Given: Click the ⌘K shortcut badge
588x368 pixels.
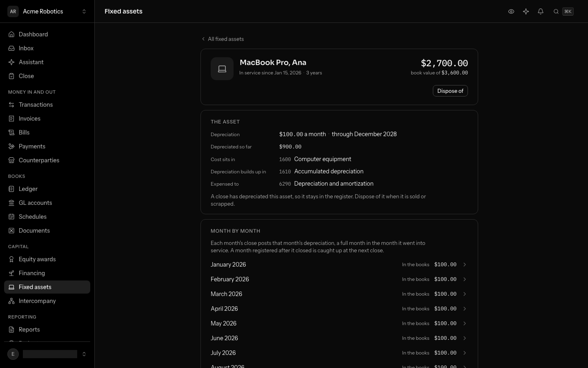Looking at the screenshot, I should 568,11.
